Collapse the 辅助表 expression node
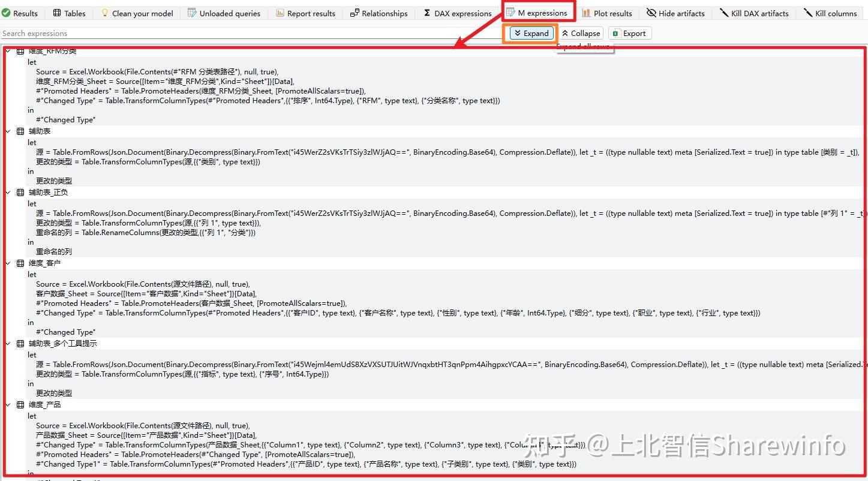Viewport: 868px width, 481px height. (x=7, y=131)
